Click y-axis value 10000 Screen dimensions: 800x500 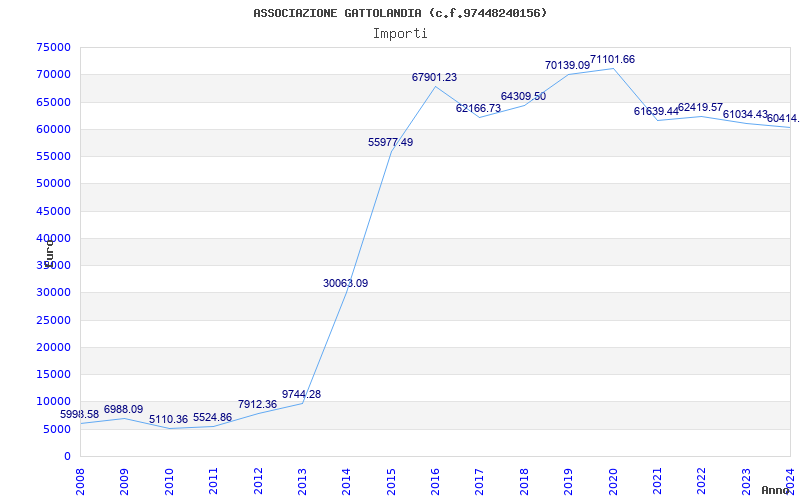pyautogui.click(x=54, y=402)
